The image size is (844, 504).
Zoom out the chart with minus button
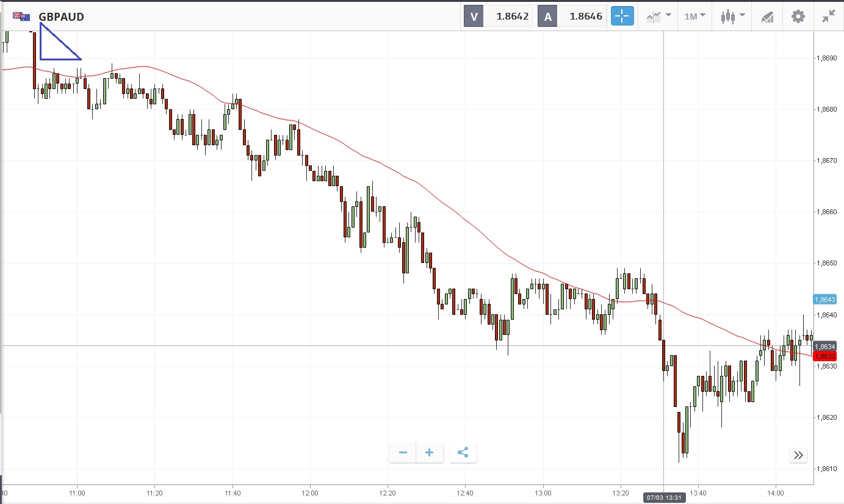pyautogui.click(x=403, y=453)
